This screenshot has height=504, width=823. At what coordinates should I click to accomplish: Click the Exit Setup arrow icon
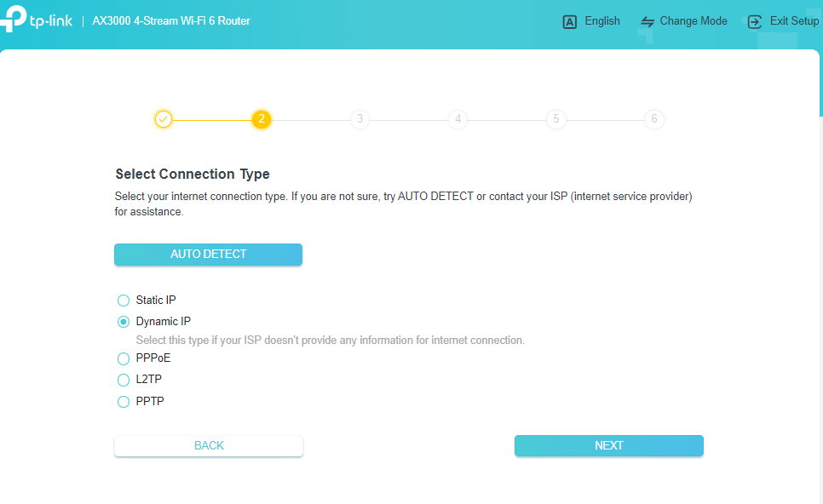click(x=753, y=21)
